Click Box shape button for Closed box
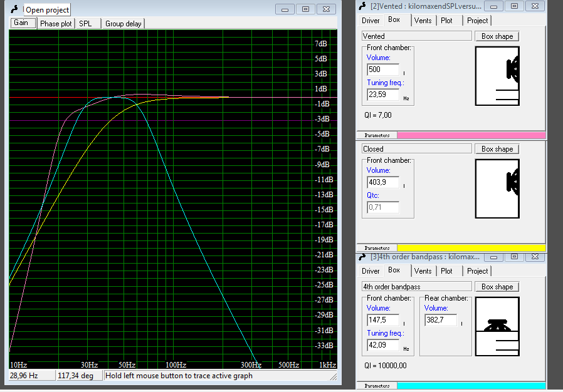The width and height of the screenshot is (563, 392). click(497, 149)
